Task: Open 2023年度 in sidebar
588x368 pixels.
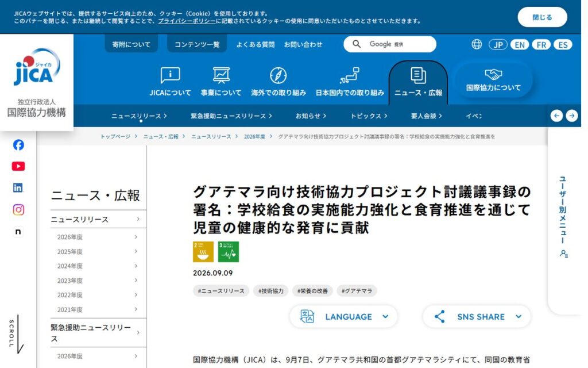Action: point(98,281)
